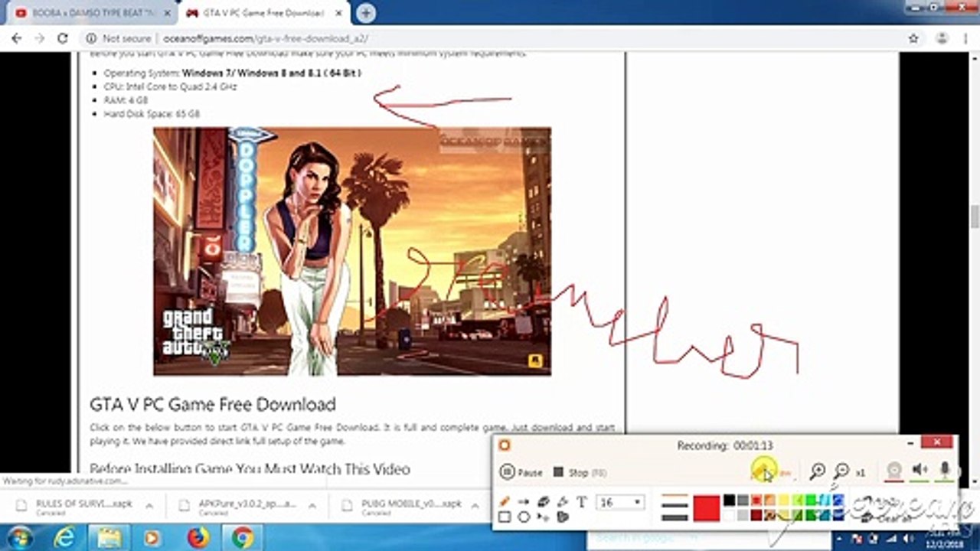Viewport: 980px width, 551px height.
Task: Click the large red current color swatch
Action: pos(707,509)
